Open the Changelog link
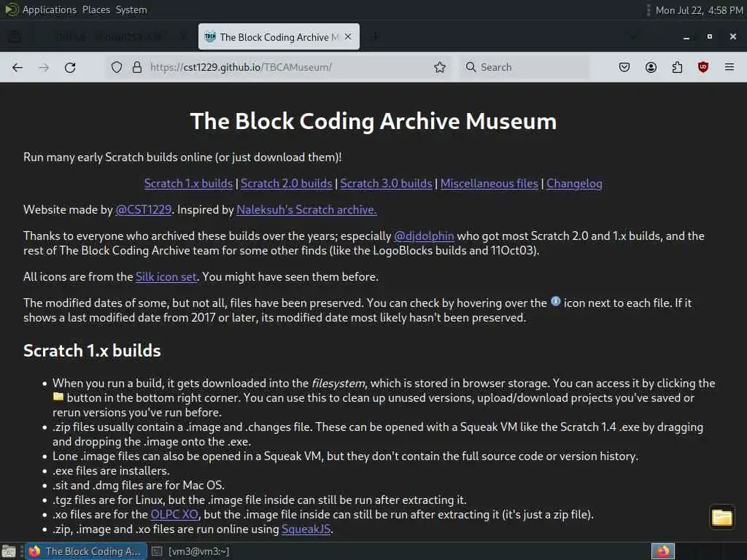 click(574, 183)
